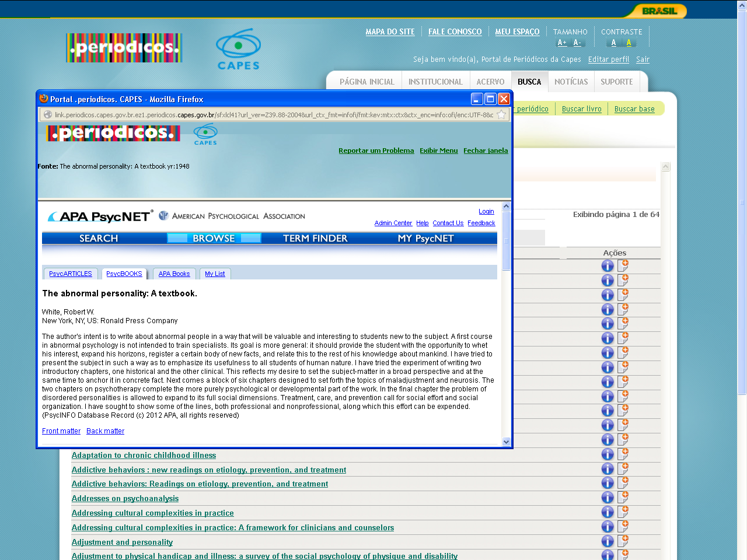Click info icon for Adaptation to chronic childhood illness
The image size is (747, 560).
(x=608, y=454)
